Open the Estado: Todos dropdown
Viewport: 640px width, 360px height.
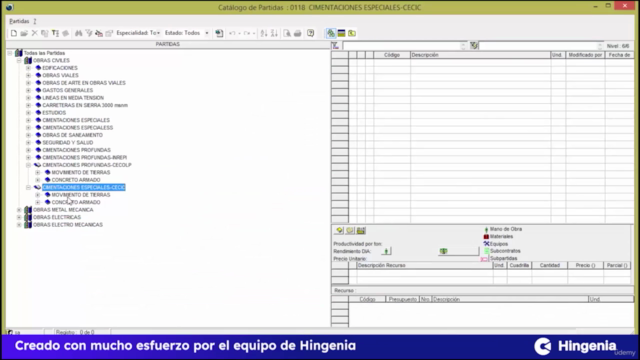point(207,33)
